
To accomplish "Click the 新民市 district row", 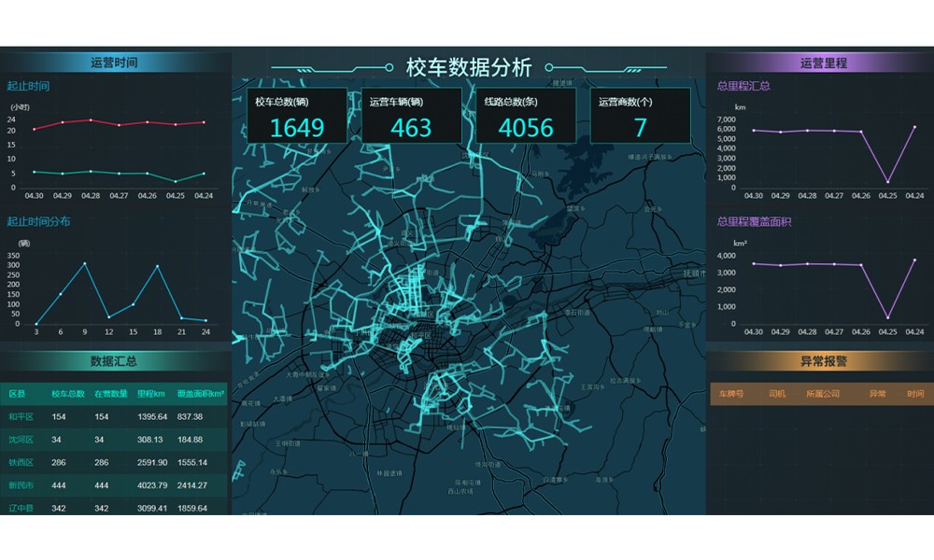I will pos(114,485).
